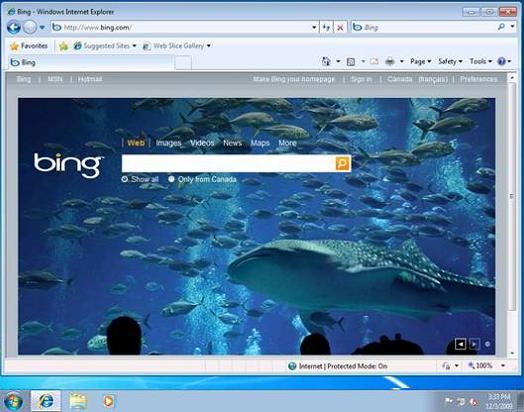The height and width of the screenshot is (412, 524).
Task: Select the Videos search category
Action: point(202,143)
